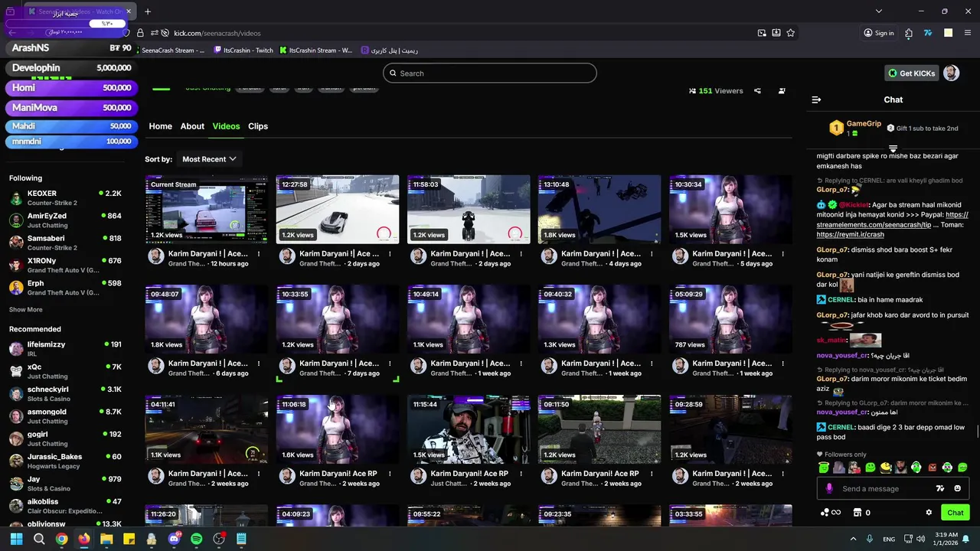Viewport: 980px width, 551px height.
Task: Switch to the About tab
Action: (x=192, y=126)
